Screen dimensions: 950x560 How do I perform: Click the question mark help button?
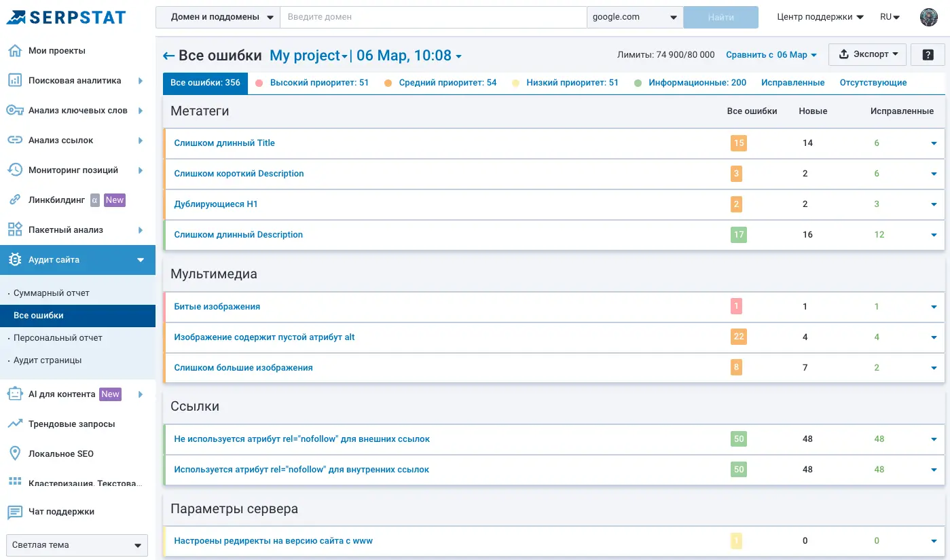(928, 55)
